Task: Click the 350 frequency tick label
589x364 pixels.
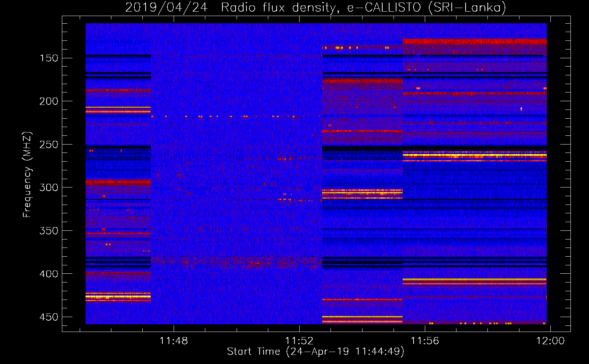Action: [49, 231]
